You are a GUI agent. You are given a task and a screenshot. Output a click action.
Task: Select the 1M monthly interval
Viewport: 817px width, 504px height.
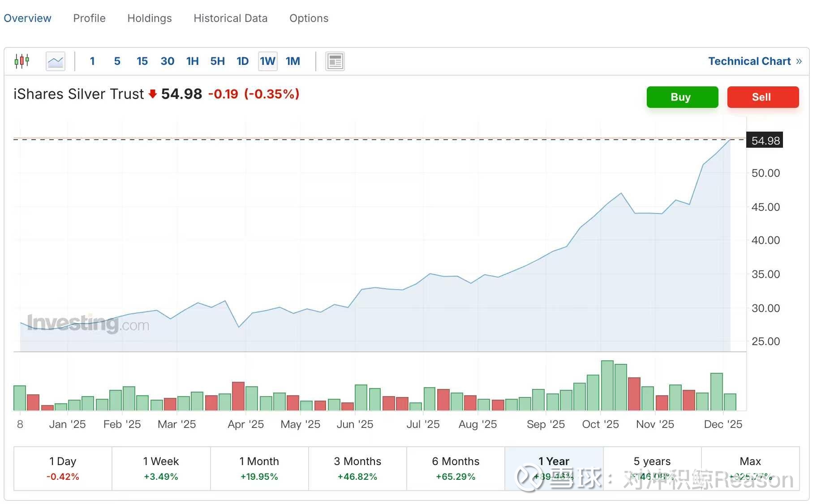pyautogui.click(x=293, y=61)
